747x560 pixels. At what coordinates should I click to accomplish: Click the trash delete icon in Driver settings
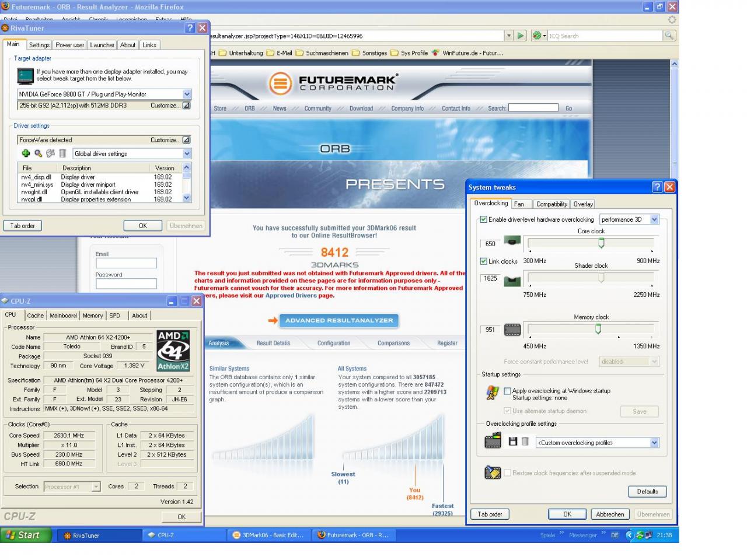62,153
